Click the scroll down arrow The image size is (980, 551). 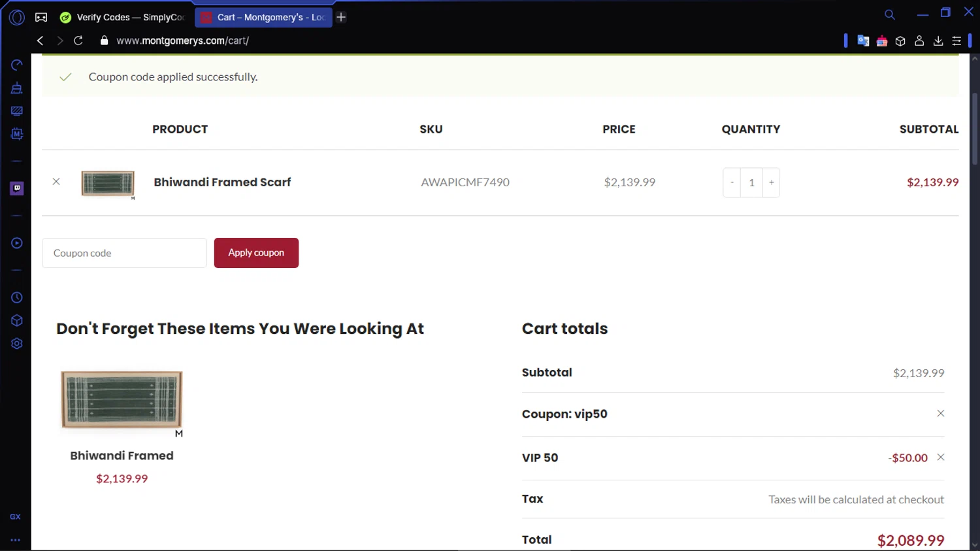975,544
